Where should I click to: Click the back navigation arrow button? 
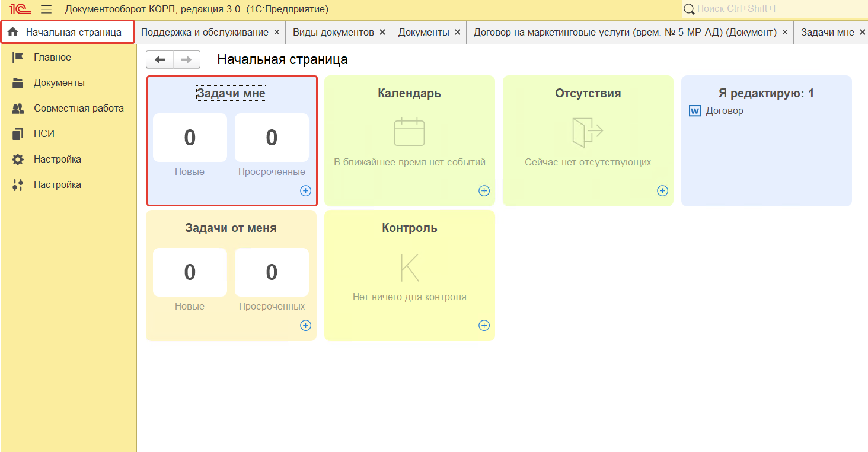click(159, 59)
